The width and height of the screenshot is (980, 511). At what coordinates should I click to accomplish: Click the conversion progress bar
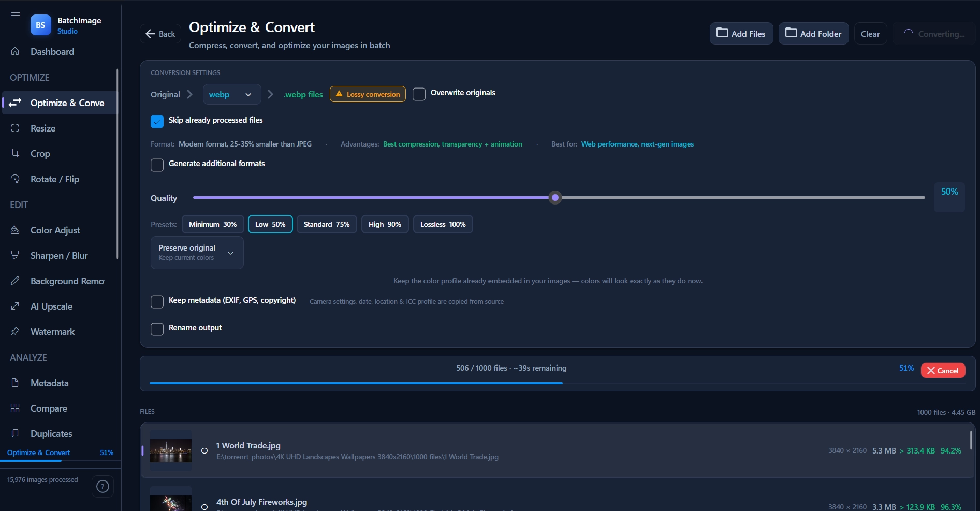557,383
